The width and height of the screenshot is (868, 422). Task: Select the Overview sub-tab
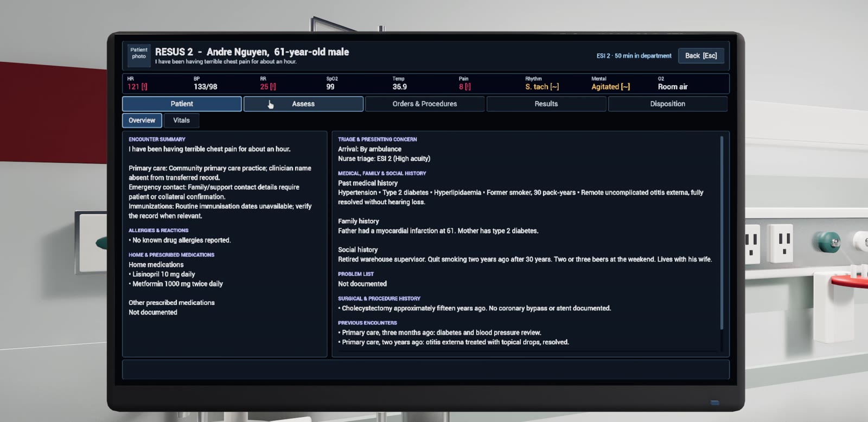pos(142,120)
